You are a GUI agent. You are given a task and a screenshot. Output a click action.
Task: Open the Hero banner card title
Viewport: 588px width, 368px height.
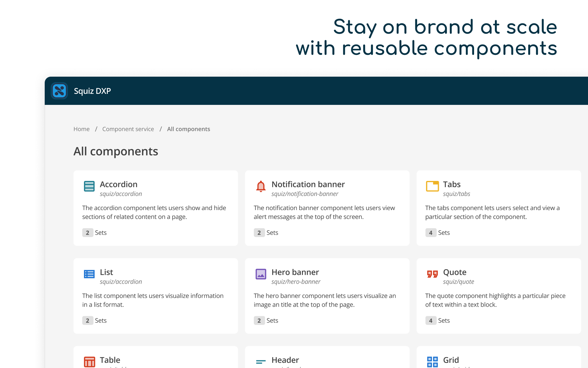pos(295,272)
